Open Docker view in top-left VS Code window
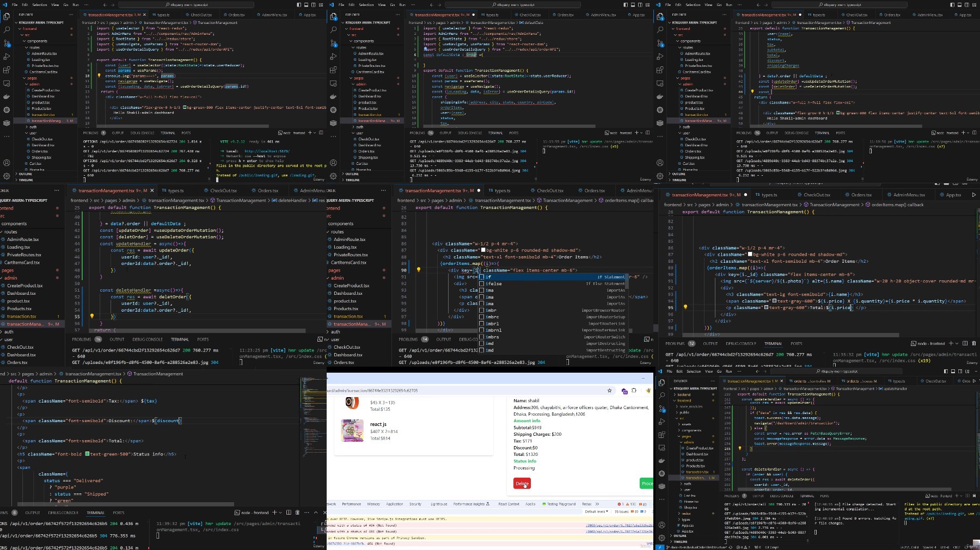Viewport: 980px width, 550px height. (x=7, y=96)
